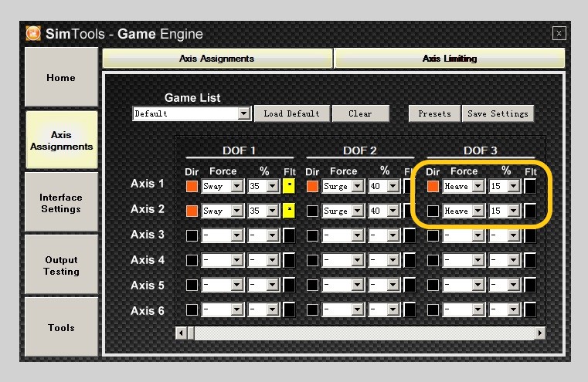Viewport: 588px width, 382px height.
Task: Click Axis 3 DOF 1 filter box
Action: (289, 235)
